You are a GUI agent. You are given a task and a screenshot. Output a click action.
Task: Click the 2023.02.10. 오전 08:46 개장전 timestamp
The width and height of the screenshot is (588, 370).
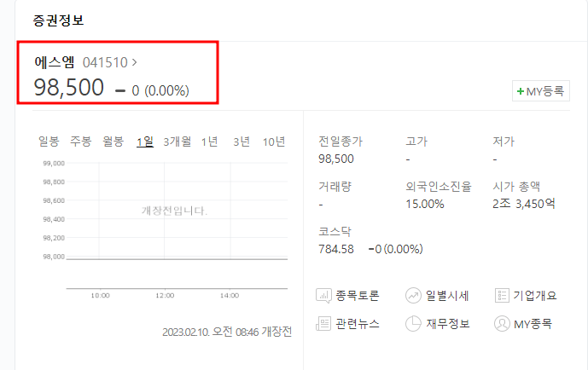click(x=227, y=332)
